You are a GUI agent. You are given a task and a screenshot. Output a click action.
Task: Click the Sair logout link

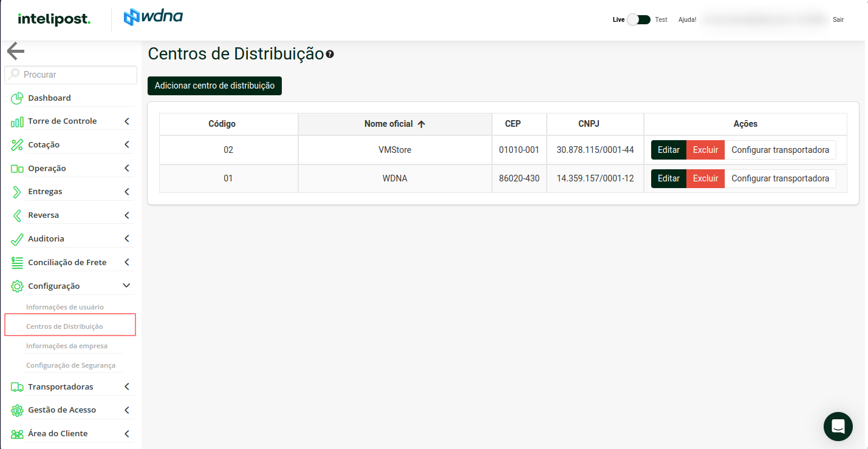coord(838,19)
